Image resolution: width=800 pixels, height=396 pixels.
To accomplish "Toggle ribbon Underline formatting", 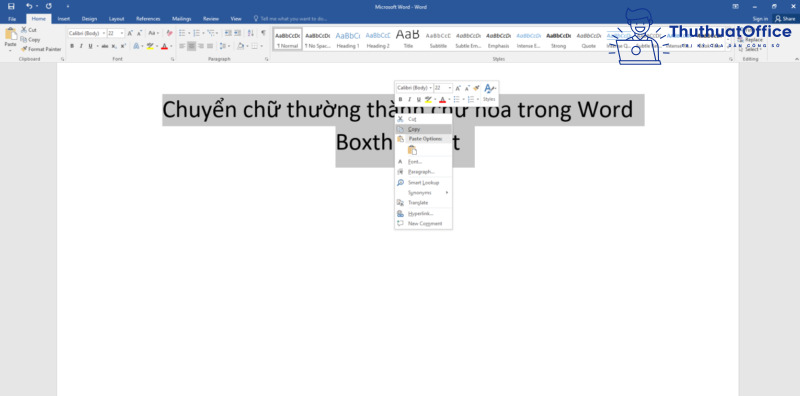I will click(90, 46).
